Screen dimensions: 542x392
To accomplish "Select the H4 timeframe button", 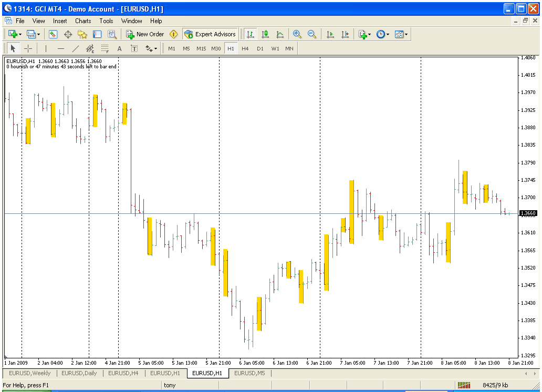I will 245,48.
